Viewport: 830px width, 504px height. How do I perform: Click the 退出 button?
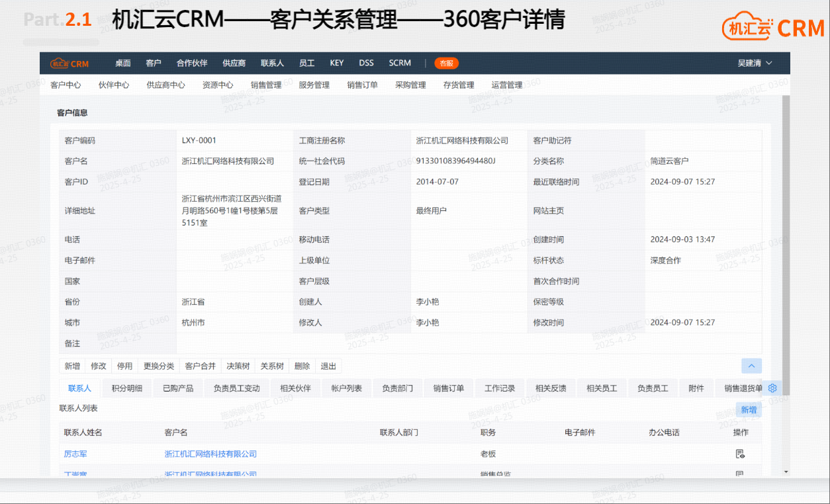tap(328, 366)
